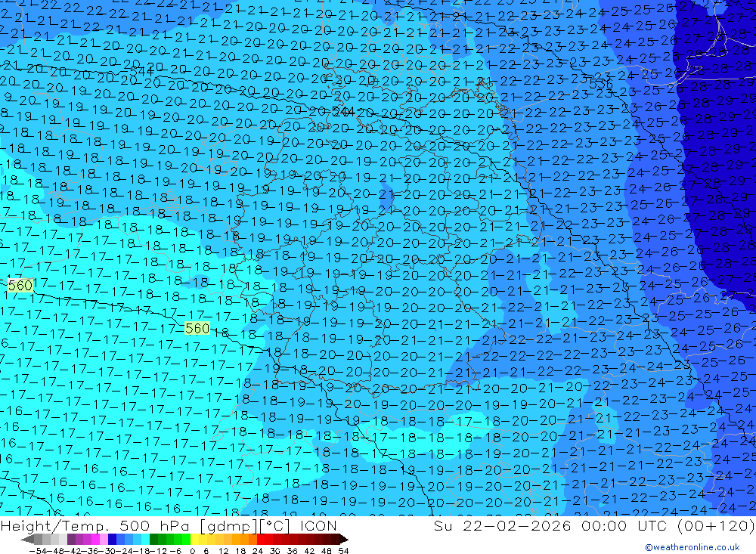Click the cyan legend swatch near -18
756x554 pixels.
(145, 539)
